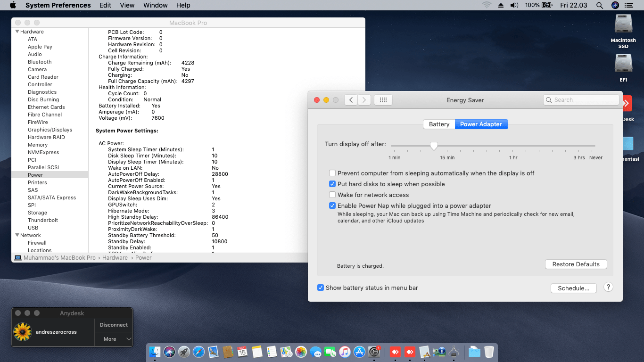This screenshot has height=362, width=644.
Task: Open the App Store in Dock
Action: [x=359, y=352]
